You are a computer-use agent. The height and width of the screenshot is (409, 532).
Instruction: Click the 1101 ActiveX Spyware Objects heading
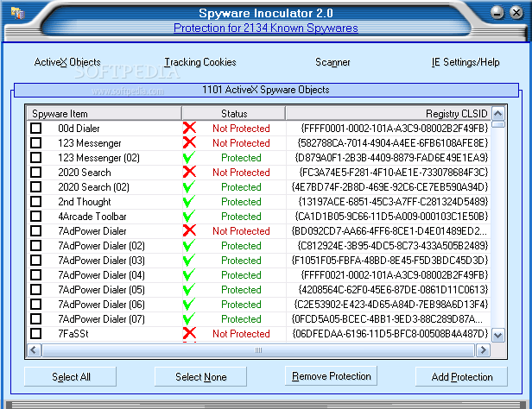[x=266, y=90]
